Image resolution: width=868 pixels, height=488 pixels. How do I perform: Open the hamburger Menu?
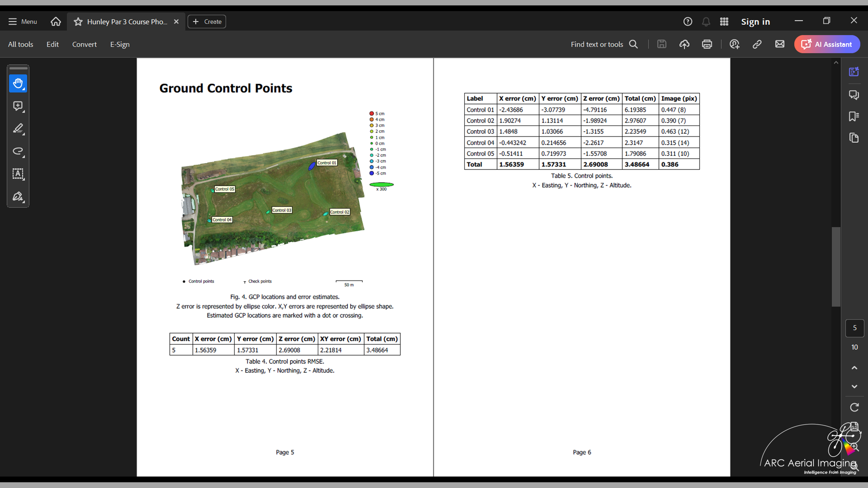23,22
